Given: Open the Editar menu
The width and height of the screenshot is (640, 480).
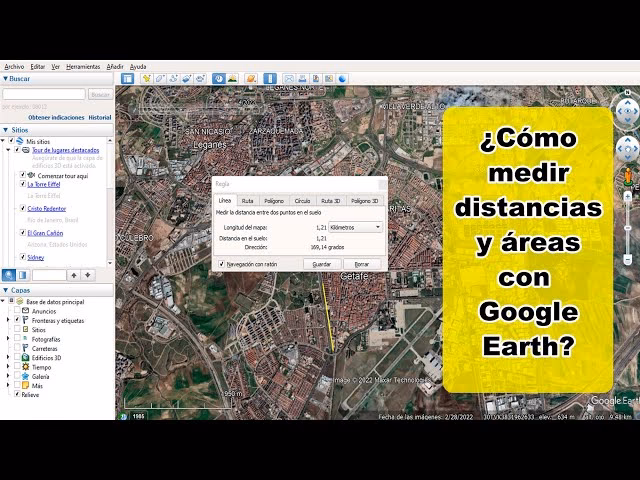Looking at the screenshot, I should [38, 67].
